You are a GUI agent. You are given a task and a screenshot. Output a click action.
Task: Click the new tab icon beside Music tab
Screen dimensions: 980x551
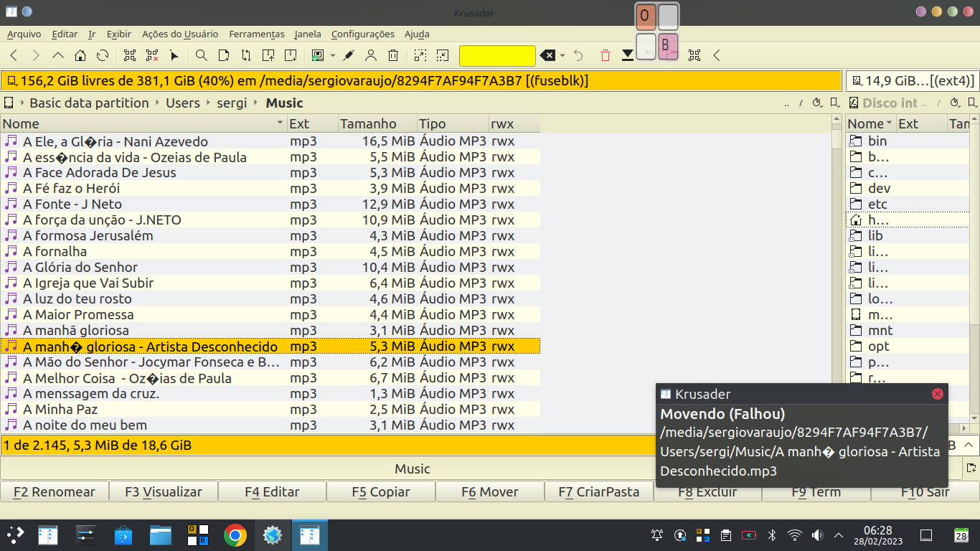[x=971, y=468]
